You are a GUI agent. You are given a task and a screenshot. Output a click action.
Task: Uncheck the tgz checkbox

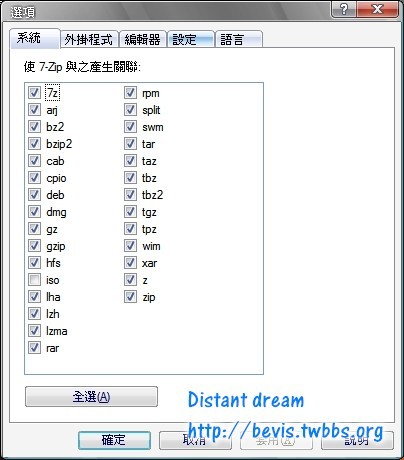(x=130, y=212)
